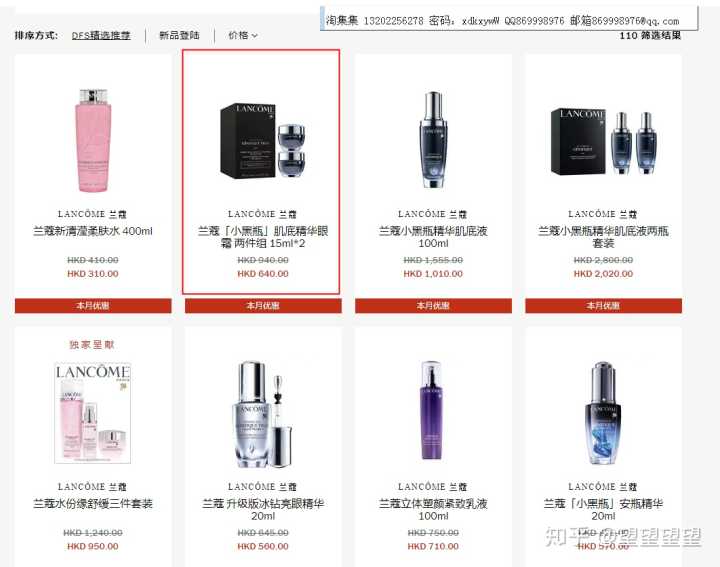Viewport: 720px width, 567px height.
Task: Click 独家呈献 label on three-piece set
Action: click(x=92, y=345)
